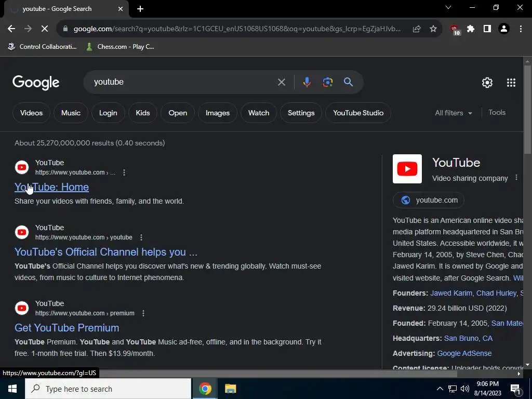The image size is (532, 399).
Task: Open the YouTube: Home result
Action: click(51, 187)
